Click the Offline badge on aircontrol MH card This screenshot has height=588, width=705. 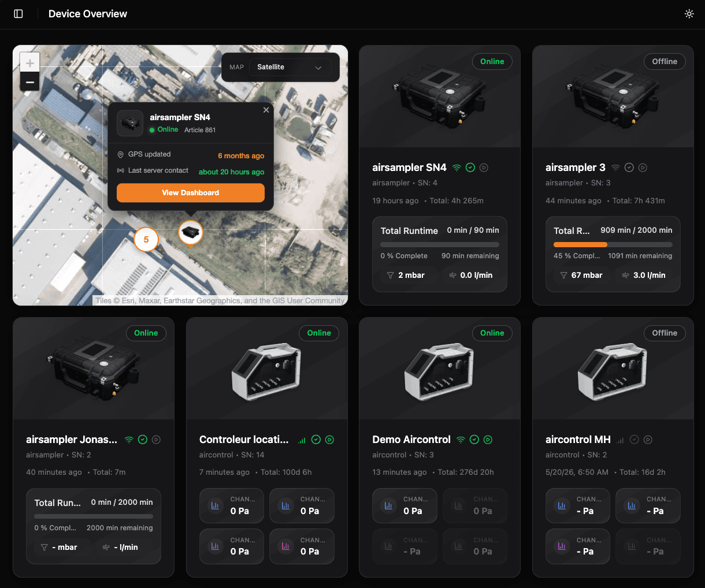click(x=665, y=333)
